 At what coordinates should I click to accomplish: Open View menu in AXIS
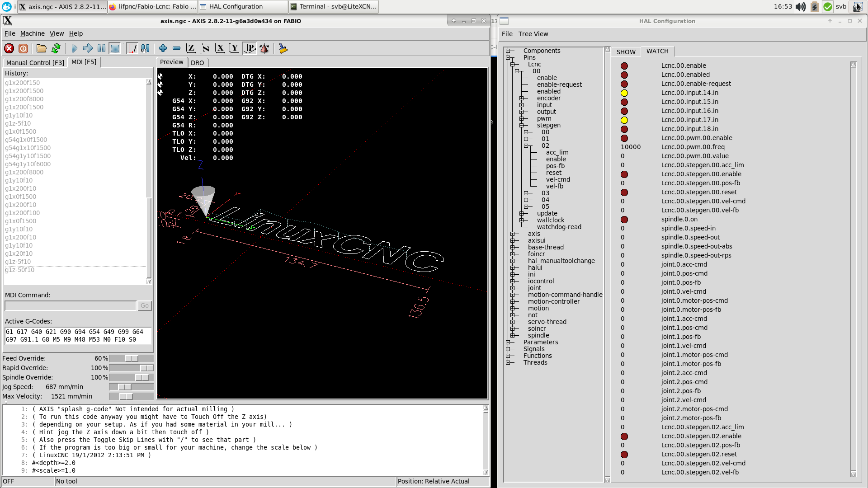click(57, 33)
